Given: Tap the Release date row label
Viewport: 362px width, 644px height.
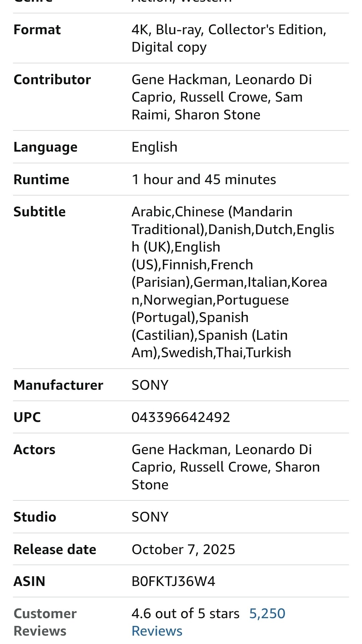Looking at the screenshot, I should (55, 549).
